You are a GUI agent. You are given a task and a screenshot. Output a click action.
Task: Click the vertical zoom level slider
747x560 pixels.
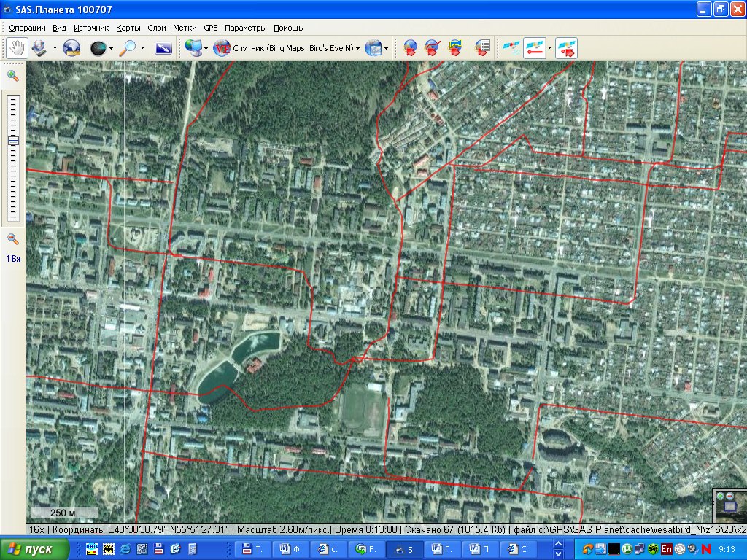tap(13, 157)
